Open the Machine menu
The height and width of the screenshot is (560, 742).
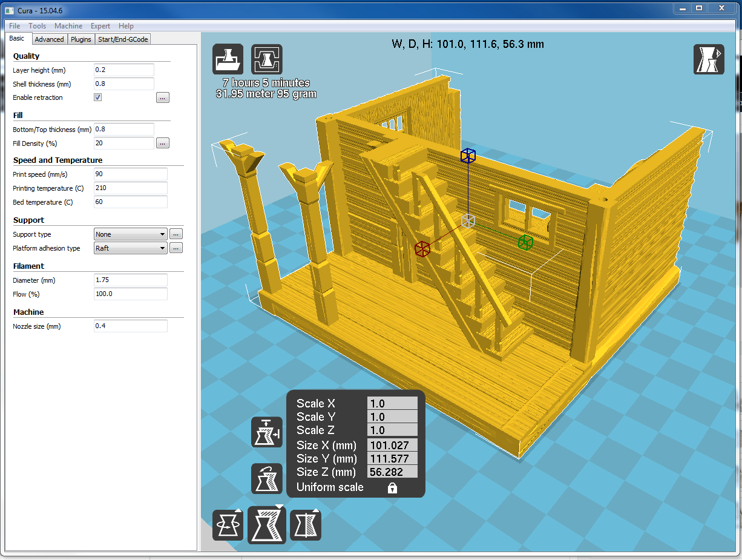click(x=68, y=26)
